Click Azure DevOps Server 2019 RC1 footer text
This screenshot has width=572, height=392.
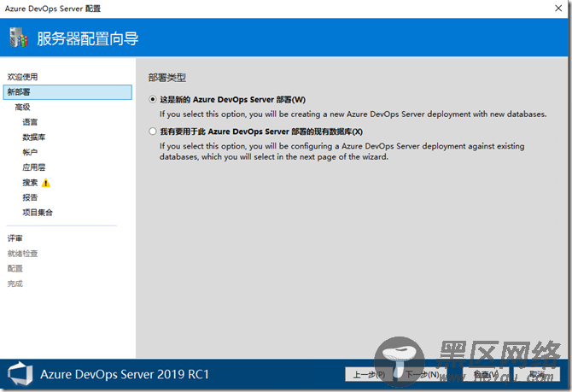pos(125,374)
